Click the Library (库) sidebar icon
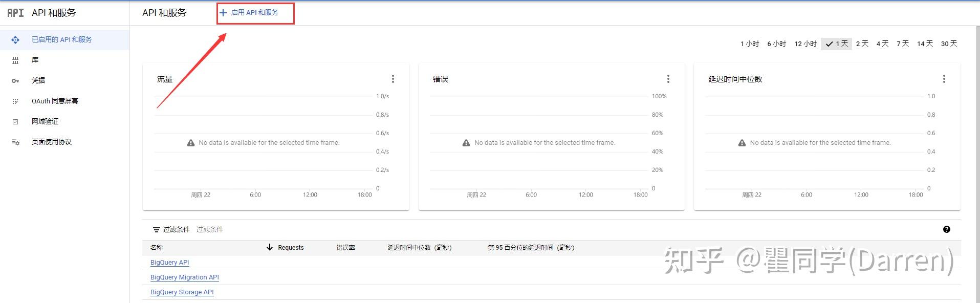Image resolution: width=980 pixels, height=303 pixels. pyautogui.click(x=15, y=60)
